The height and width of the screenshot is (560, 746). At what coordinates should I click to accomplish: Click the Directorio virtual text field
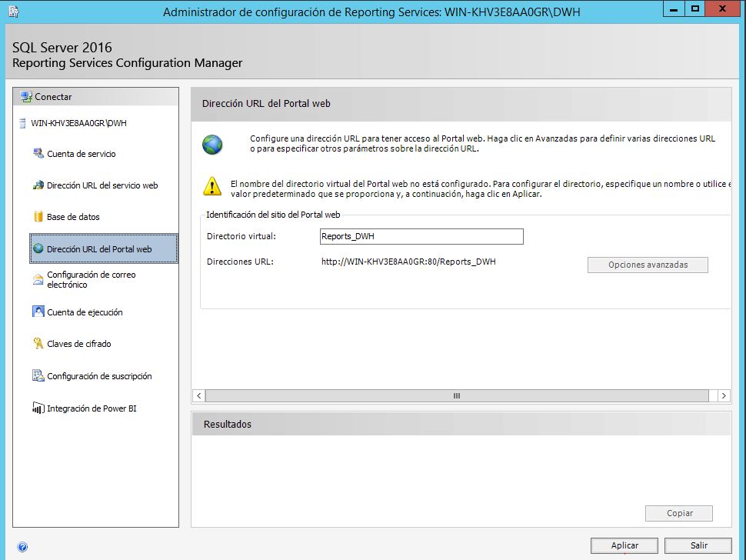pyautogui.click(x=421, y=237)
